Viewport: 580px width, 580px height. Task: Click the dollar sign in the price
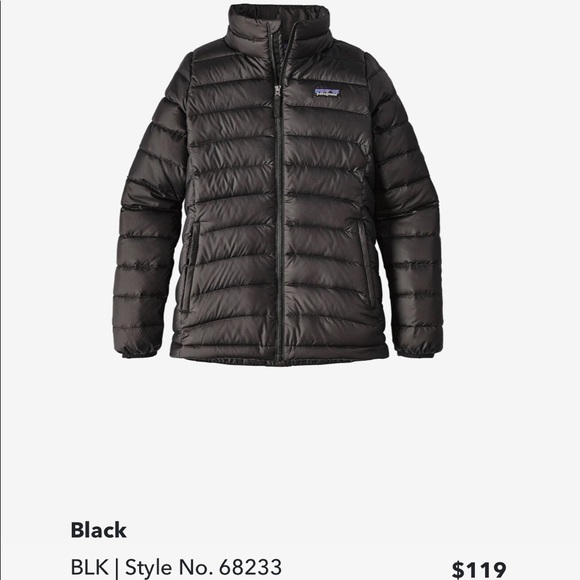pos(458,570)
